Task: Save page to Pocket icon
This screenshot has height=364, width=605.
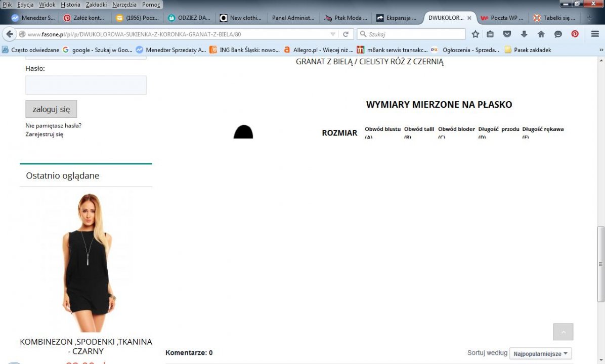Action: (507, 34)
